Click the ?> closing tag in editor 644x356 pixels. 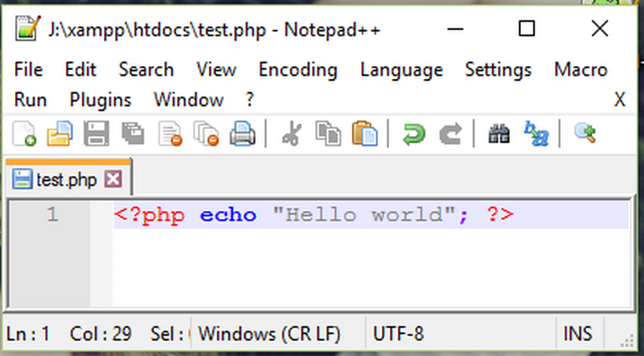coord(500,215)
